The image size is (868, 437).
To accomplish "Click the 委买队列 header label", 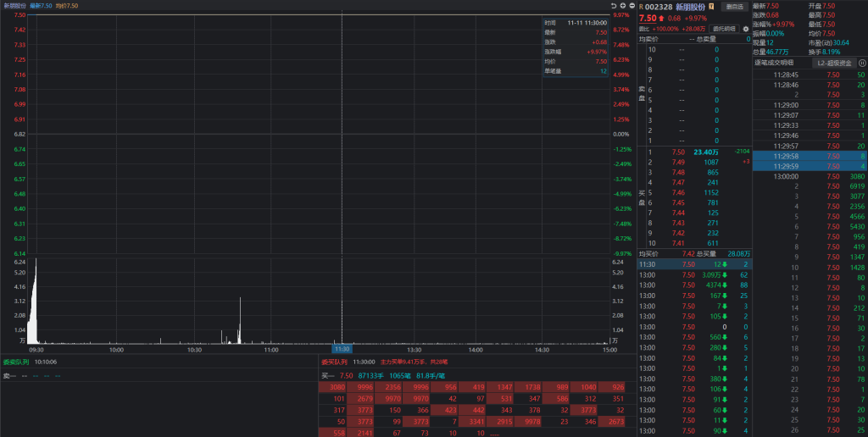I will (x=333, y=362).
